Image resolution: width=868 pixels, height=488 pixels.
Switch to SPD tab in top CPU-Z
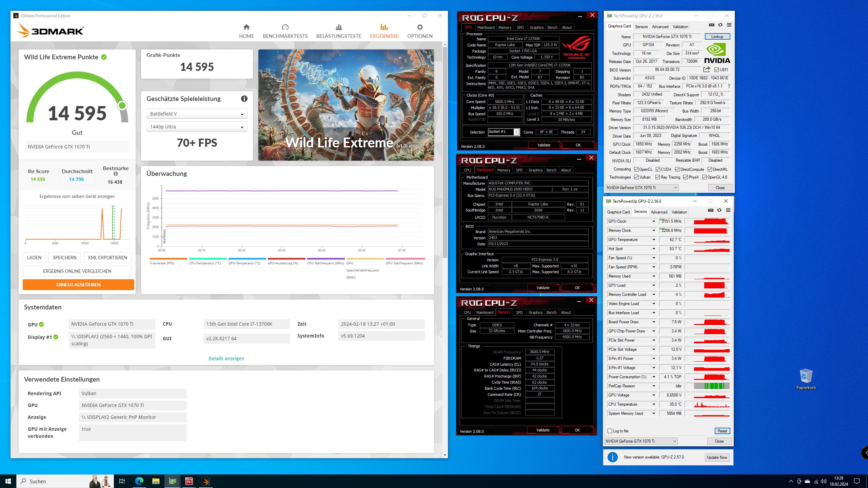click(520, 27)
